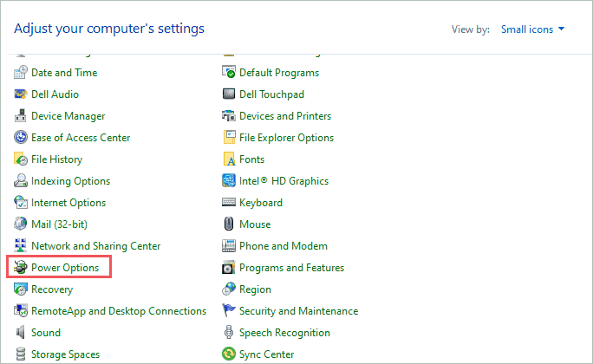Open the Fonts link
This screenshot has width=593, height=364.
tap(251, 159)
